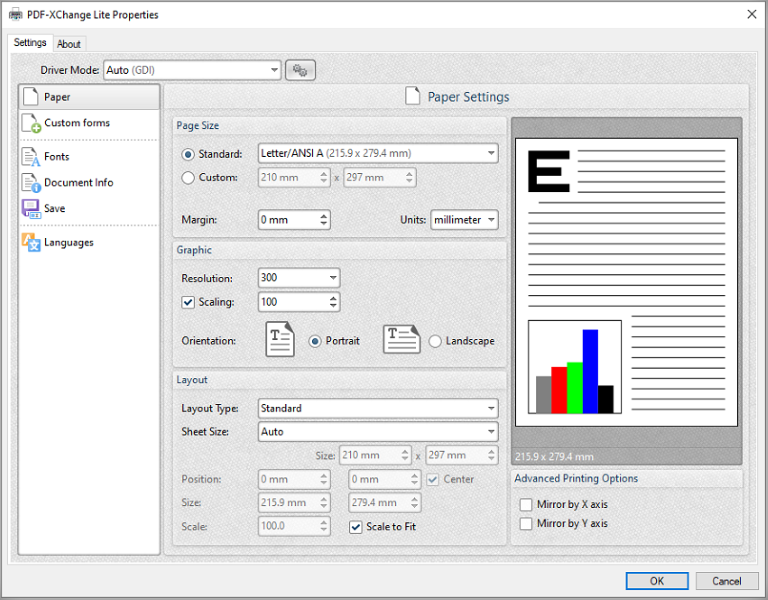Select Fonts in the left list
Image resolution: width=768 pixels, height=600 pixels.
pyautogui.click(x=89, y=157)
